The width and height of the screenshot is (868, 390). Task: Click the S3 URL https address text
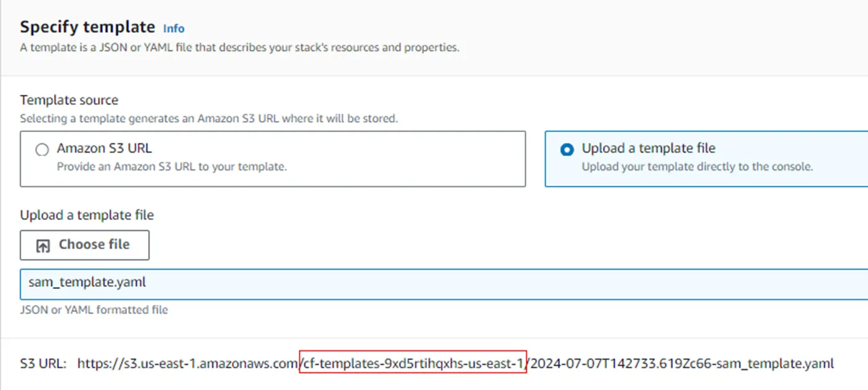click(x=455, y=363)
